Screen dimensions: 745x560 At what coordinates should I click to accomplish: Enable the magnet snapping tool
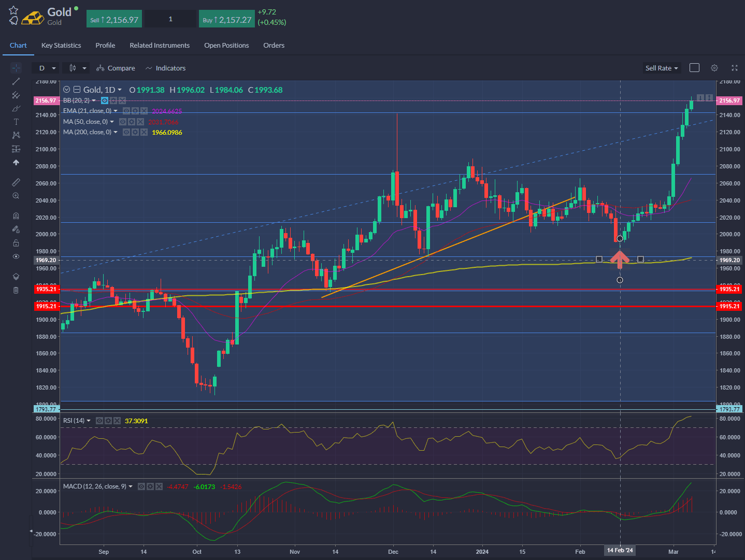pyautogui.click(x=16, y=216)
